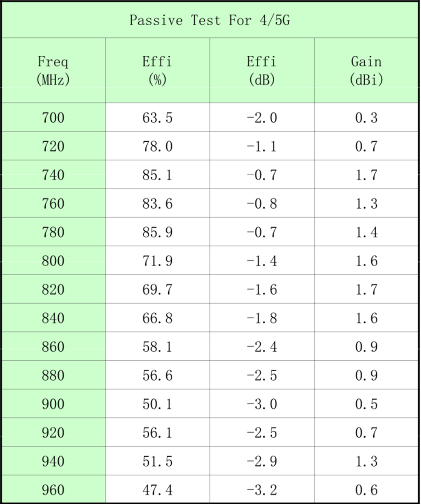Screen dimensions: 421x504
Task: Select the -3.0 efficiency dB cell
Action: point(262,404)
